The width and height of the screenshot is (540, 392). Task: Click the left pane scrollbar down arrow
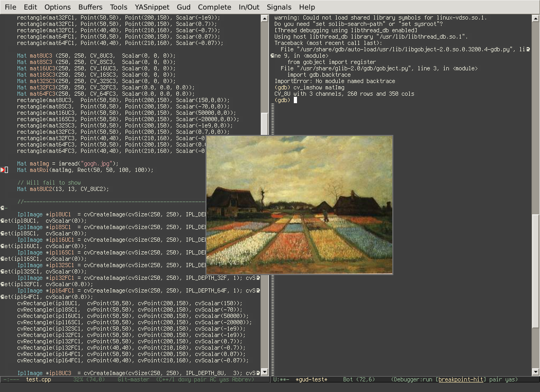265,372
